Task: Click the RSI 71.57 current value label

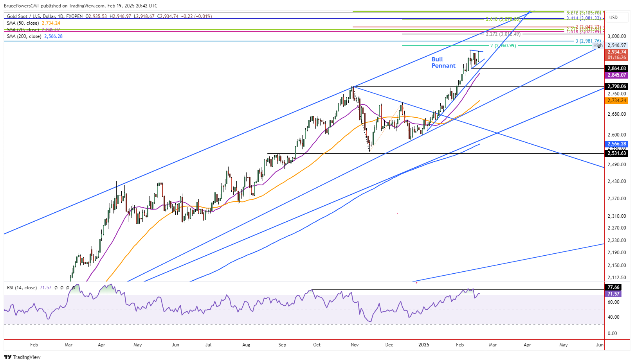Action: click(613, 294)
